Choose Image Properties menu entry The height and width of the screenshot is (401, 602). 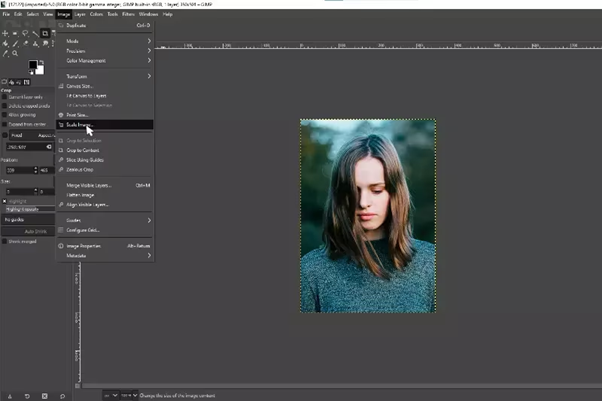click(105, 246)
